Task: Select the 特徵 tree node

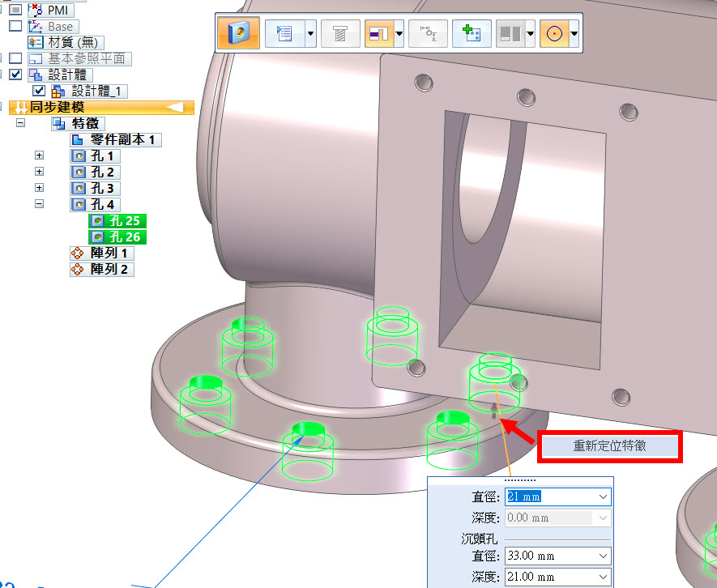Action: 79,123
